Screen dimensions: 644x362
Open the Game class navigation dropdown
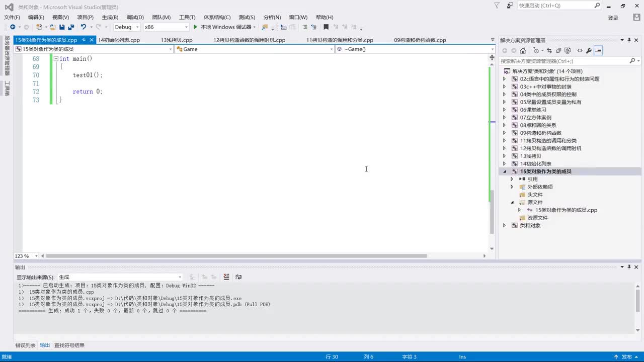coord(254,49)
